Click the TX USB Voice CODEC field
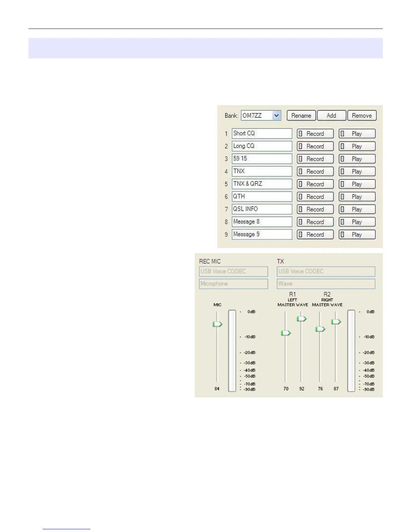This screenshot has width=411, height=532. 326,271
